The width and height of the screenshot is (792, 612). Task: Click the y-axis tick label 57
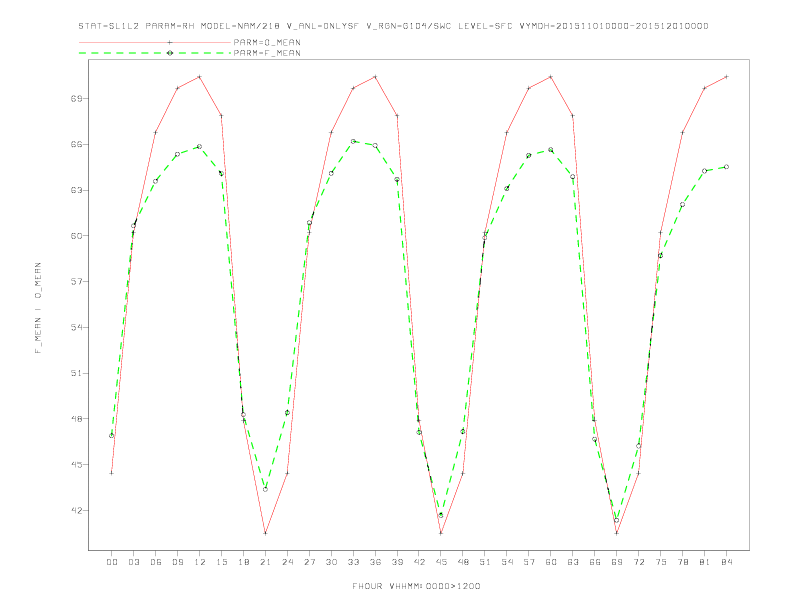tap(76, 282)
